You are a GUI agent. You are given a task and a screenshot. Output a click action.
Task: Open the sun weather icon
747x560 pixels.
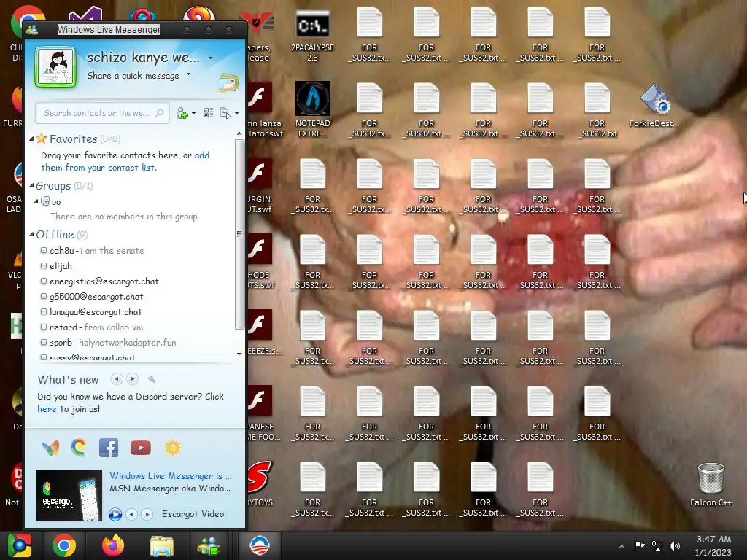click(x=172, y=448)
